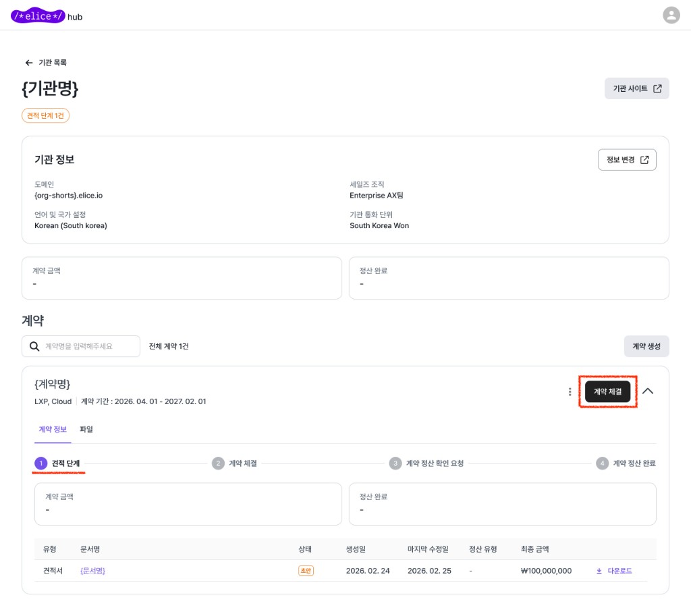The image size is (691, 616).
Task: Click Enterprise AX팀 sales org value
Action: [x=377, y=195]
